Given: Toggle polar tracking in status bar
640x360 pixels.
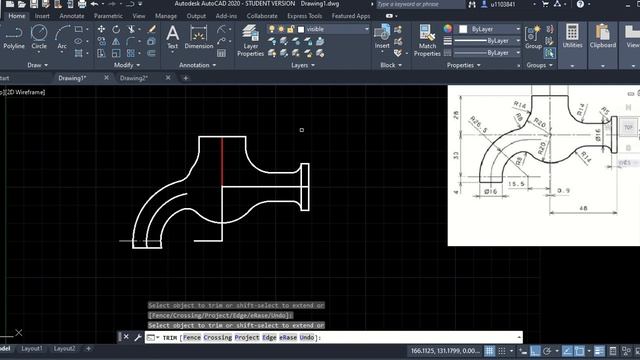Looking at the screenshot, I should point(547,351).
